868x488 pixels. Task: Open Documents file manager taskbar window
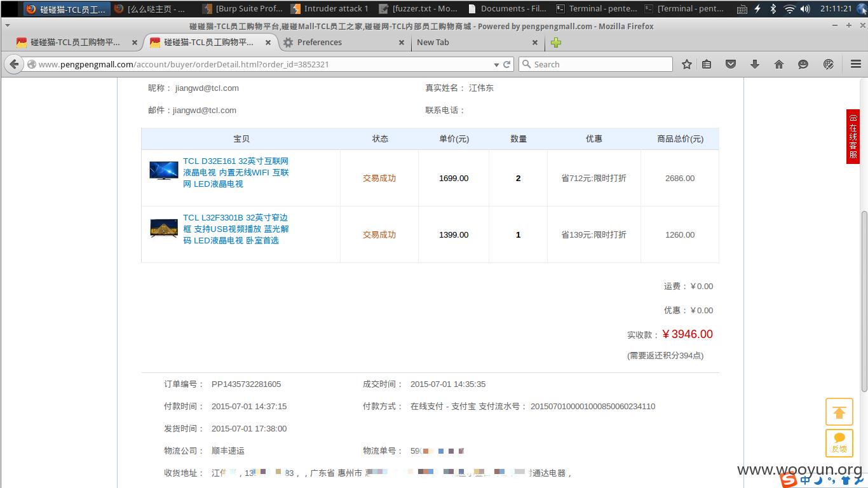point(506,9)
